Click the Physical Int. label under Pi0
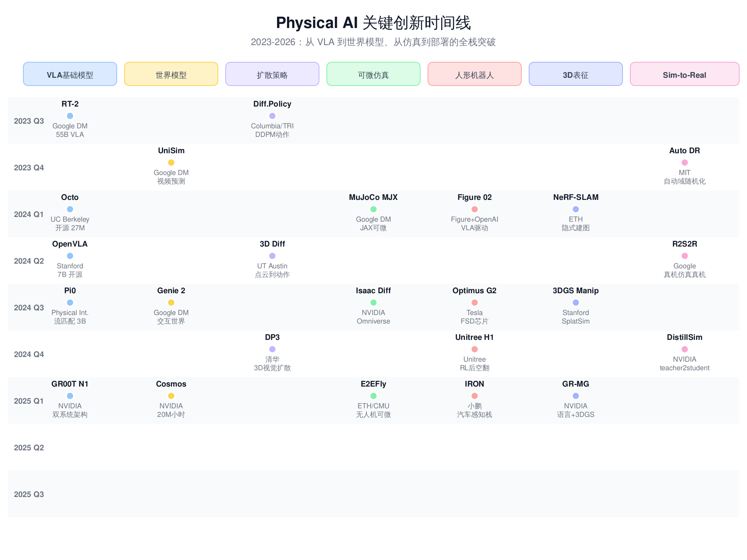Screen dimensions: 747x560 tap(70, 313)
